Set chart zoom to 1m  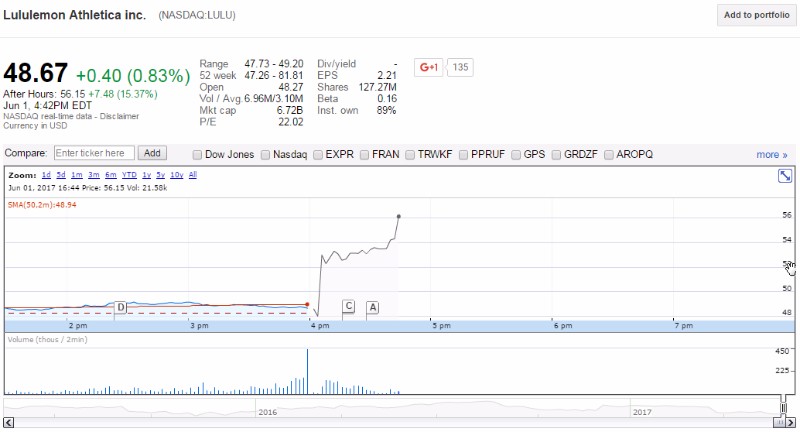point(77,175)
